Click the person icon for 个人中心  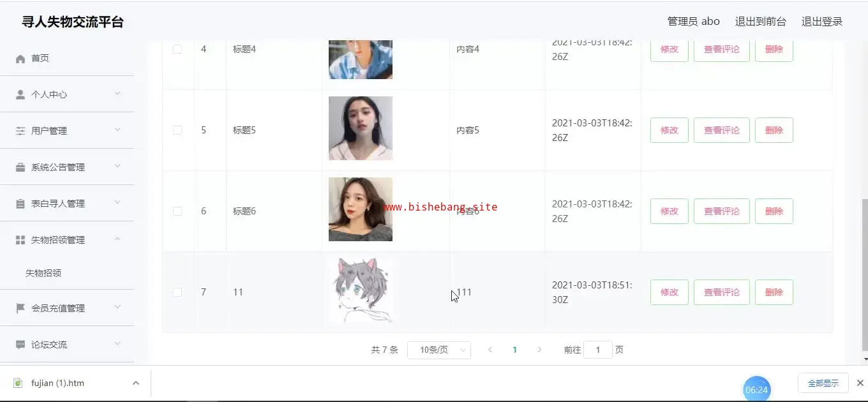20,94
